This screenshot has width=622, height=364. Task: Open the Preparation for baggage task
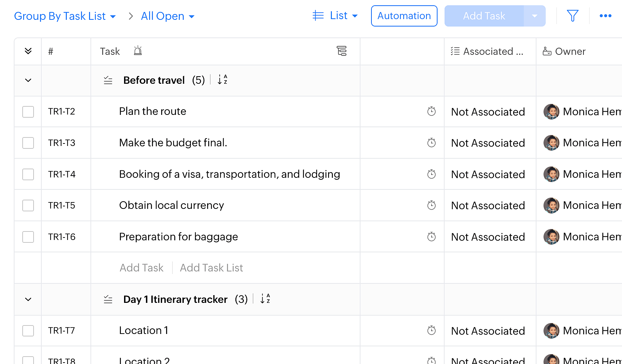[x=178, y=237]
